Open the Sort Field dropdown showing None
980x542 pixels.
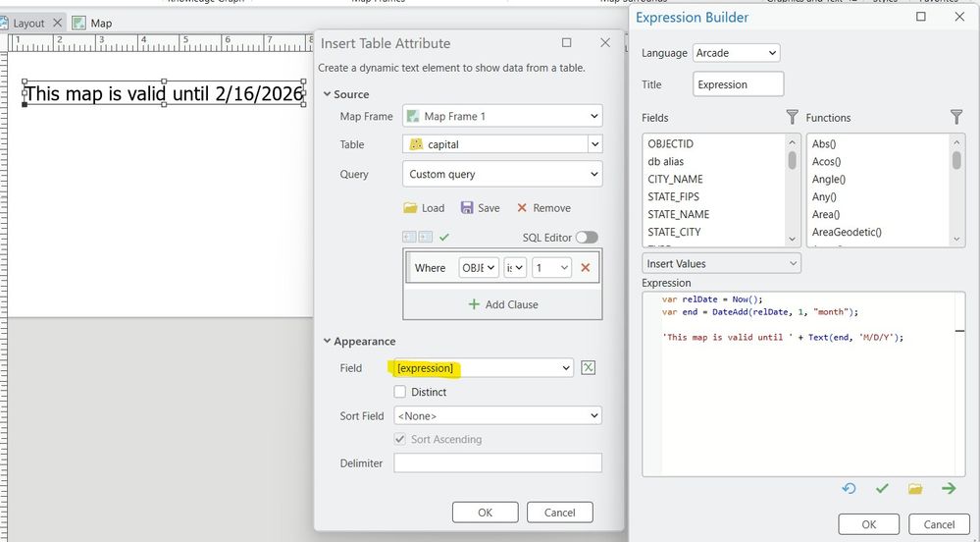coord(498,415)
